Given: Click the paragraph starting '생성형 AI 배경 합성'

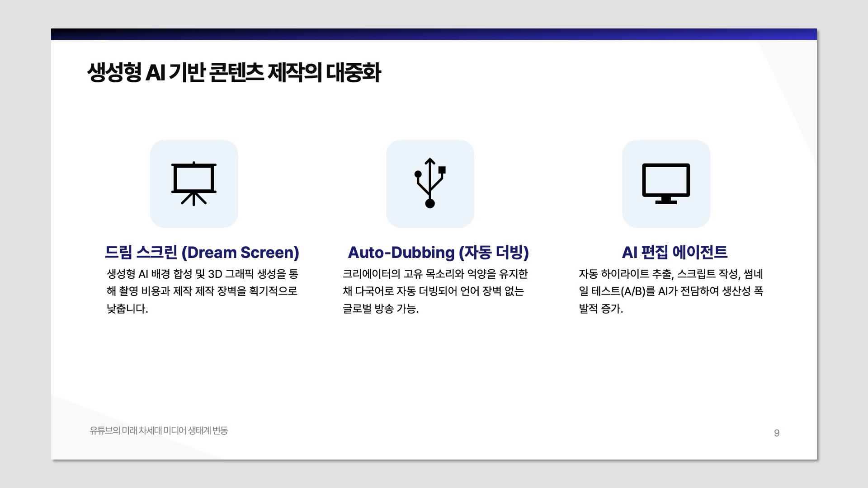Looking at the screenshot, I should click(203, 291).
